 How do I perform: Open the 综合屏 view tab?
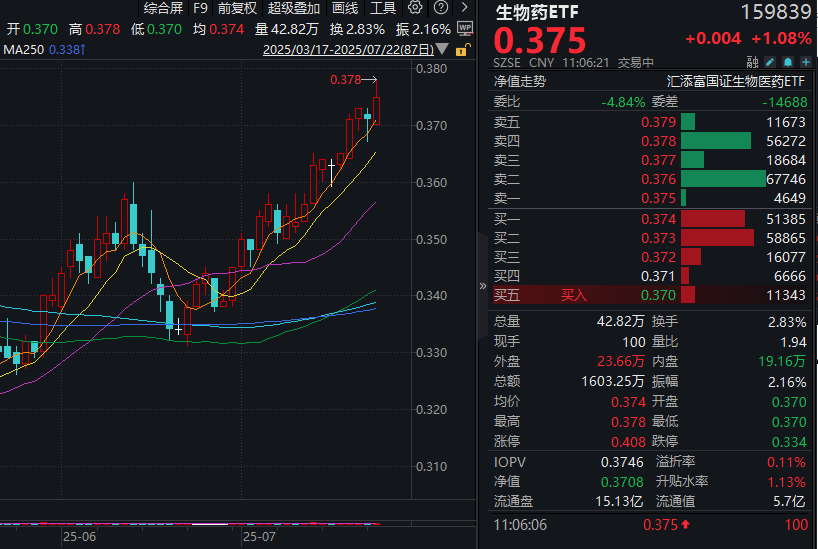[x=163, y=8]
